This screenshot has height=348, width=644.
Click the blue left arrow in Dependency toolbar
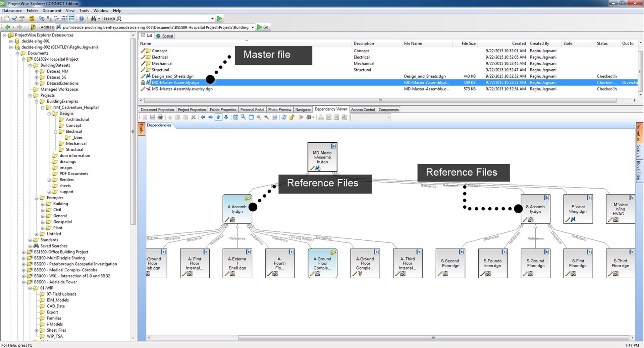click(203, 117)
